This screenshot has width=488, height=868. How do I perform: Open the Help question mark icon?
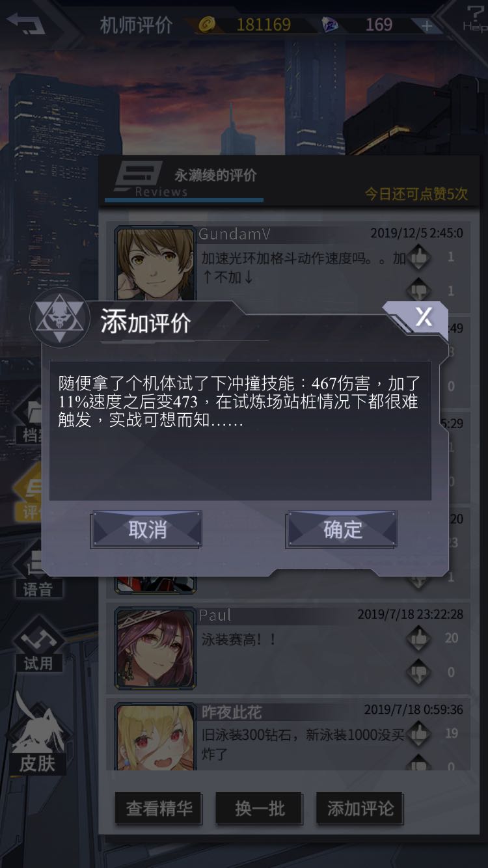[x=474, y=18]
